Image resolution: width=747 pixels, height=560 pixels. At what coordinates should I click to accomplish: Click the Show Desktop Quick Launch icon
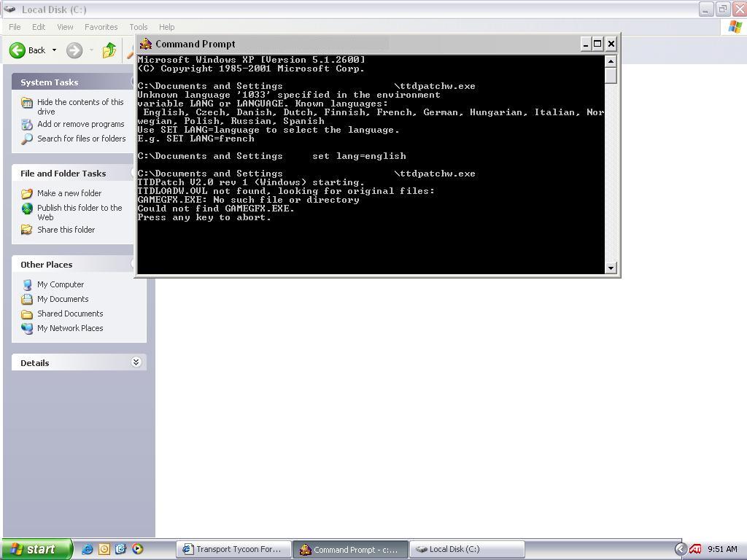[x=120, y=549]
